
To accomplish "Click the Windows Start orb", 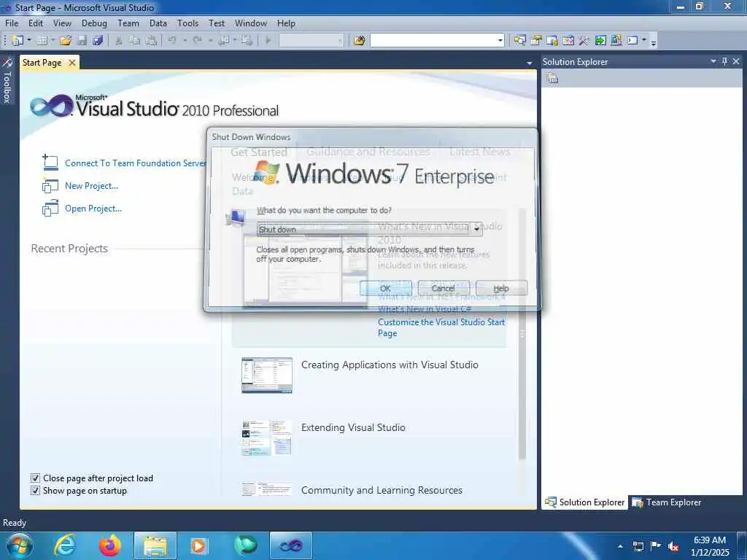I will (19, 545).
